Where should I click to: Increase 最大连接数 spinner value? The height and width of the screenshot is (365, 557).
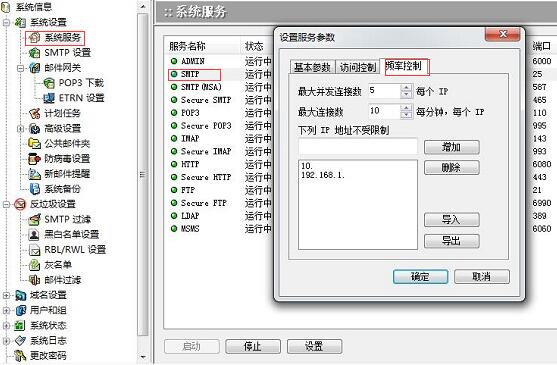point(406,108)
